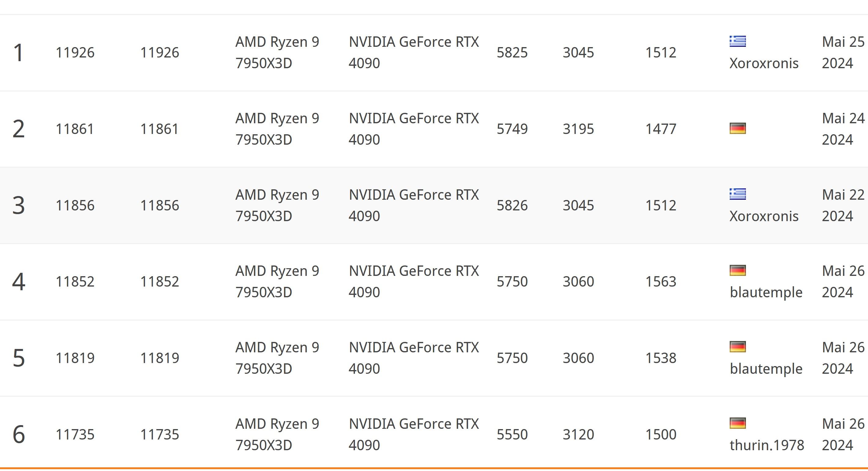868x471 pixels.
Task: Click the 3195 value in rank 2 row
Action: click(578, 129)
